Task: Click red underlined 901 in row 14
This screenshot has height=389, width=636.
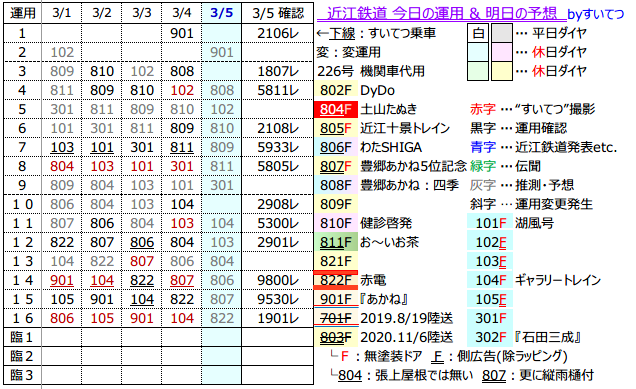Action: [x=62, y=280]
